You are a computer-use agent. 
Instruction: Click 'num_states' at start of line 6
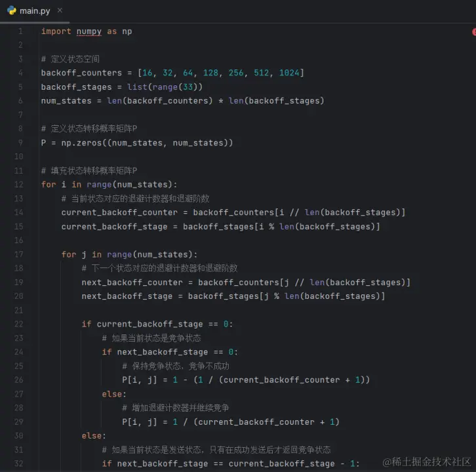(x=66, y=101)
